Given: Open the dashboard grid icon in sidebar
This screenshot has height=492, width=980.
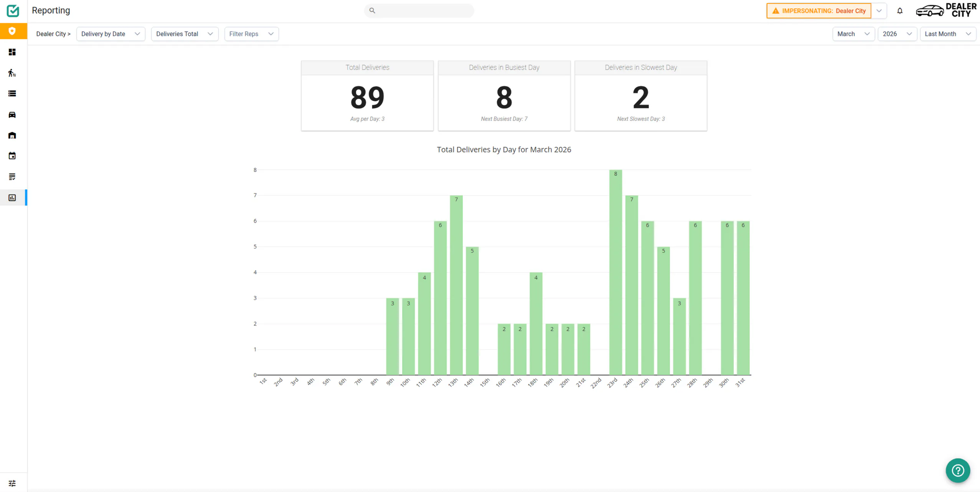Looking at the screenshot, I should coord(12,52).
